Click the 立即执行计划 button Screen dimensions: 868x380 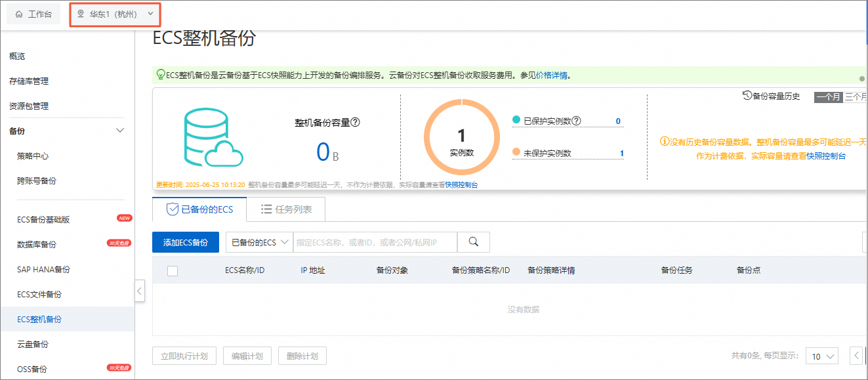[184, 356]
